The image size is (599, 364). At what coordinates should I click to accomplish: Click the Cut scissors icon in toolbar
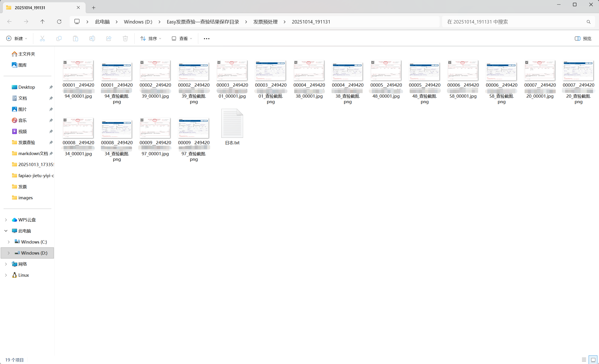(42, 38)
